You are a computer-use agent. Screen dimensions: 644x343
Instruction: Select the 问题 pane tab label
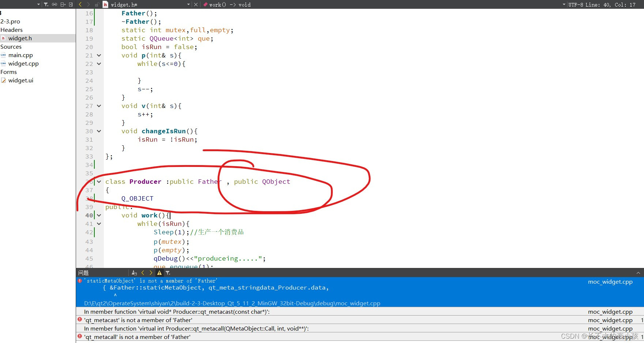tap(83, 272)
